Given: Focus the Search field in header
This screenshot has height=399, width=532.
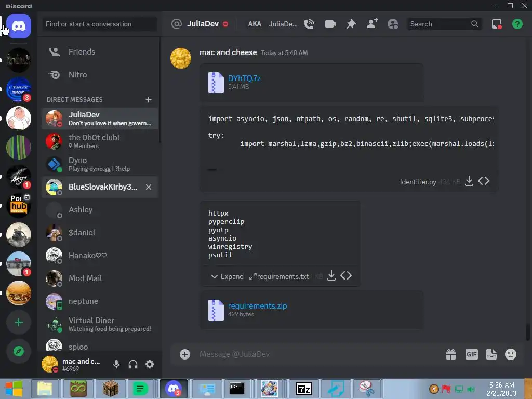Looking at the screenshot, I should (x=445, y=24).
